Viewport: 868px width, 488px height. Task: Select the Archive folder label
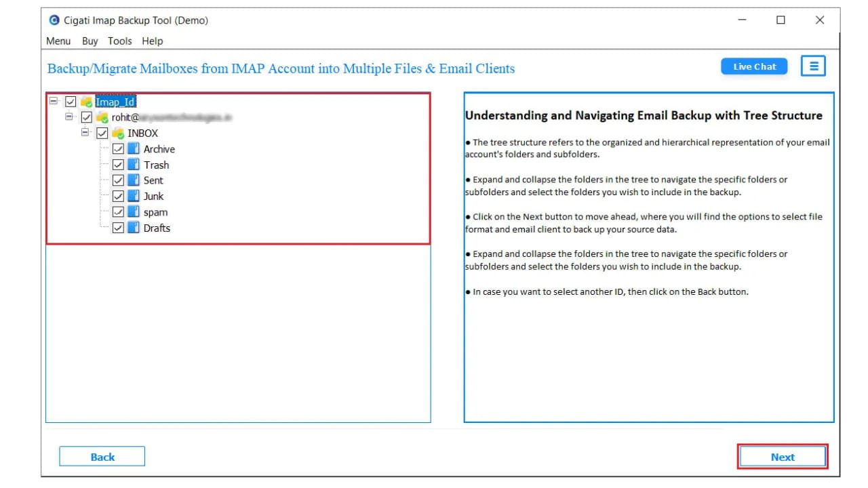pyautogui.click(x=159, y=149)
